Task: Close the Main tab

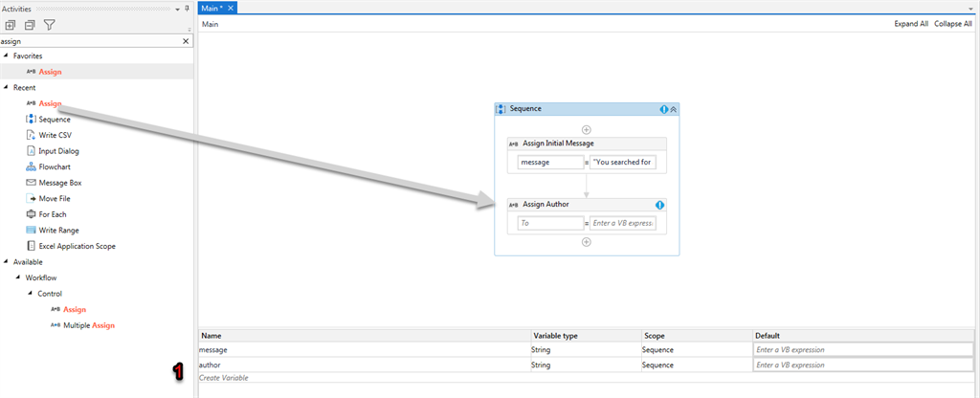Action: (230, 8)
